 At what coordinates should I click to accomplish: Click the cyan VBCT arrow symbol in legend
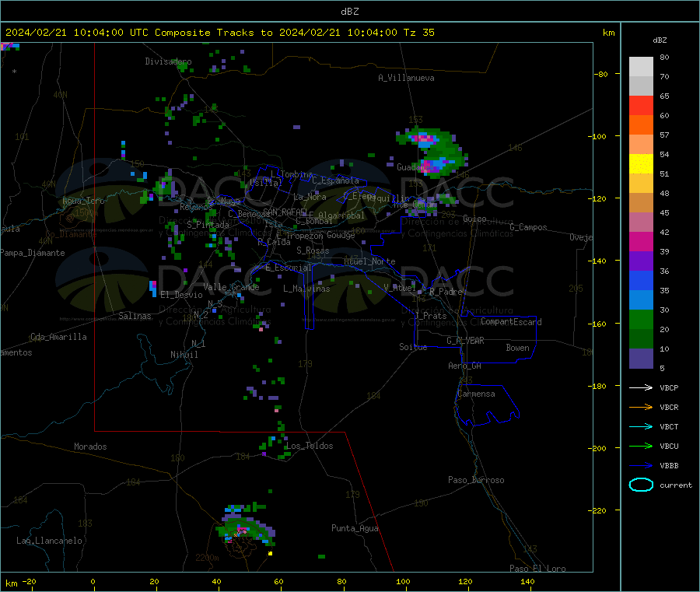pos(641,427)
